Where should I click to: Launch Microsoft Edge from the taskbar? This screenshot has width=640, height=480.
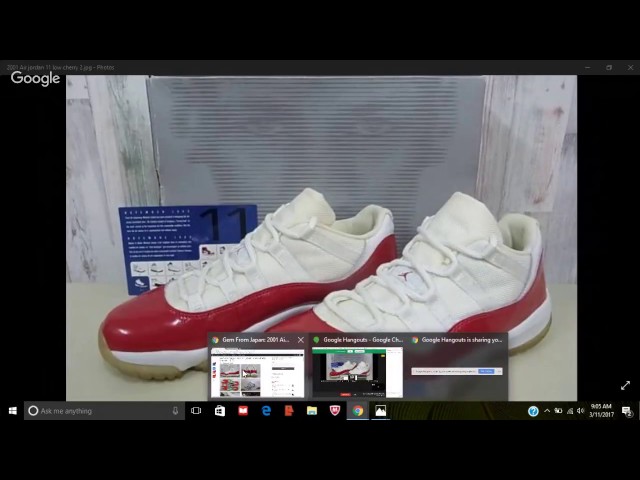tap(266, 411)
